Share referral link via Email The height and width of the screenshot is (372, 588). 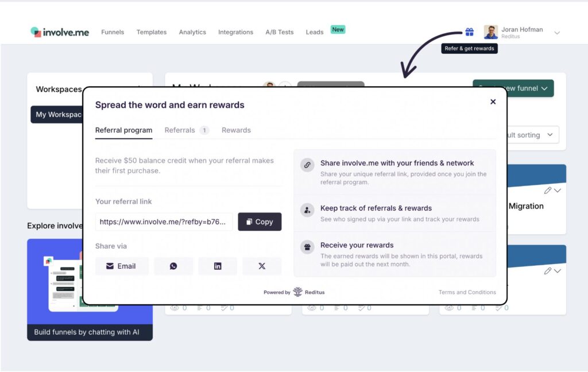click(122, 266)
